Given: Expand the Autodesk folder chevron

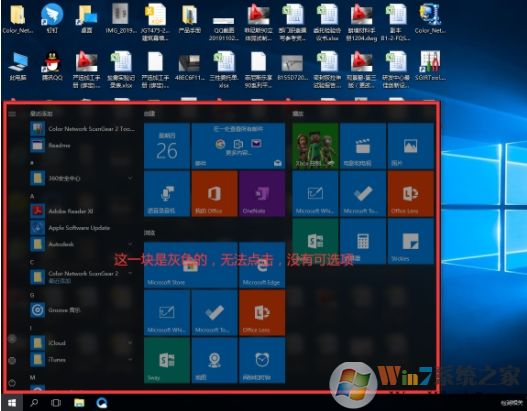Looking at the screenshot, I should (x=130, y=244).
